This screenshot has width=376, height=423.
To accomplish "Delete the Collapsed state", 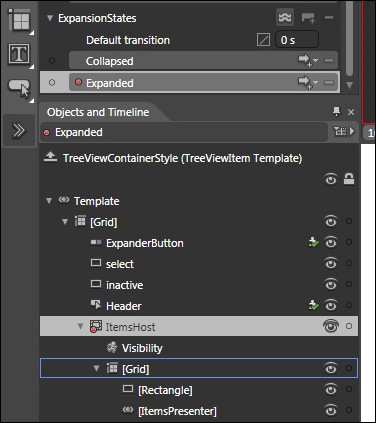I will click(x=329, y=60).
